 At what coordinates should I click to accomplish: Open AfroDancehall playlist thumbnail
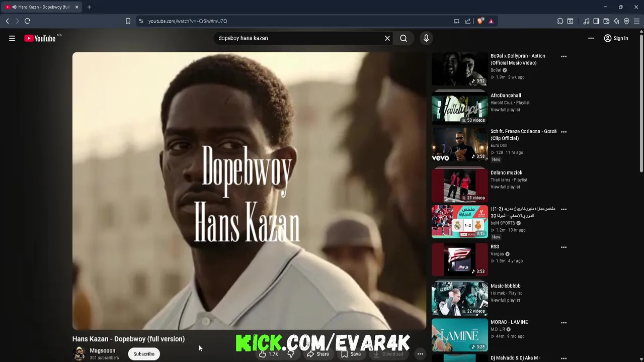[459, 108]
